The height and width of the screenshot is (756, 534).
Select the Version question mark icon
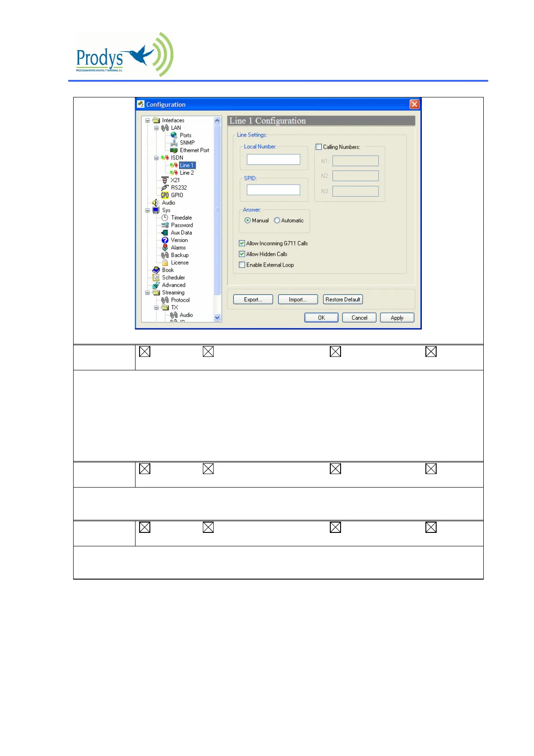coord(165,240)
